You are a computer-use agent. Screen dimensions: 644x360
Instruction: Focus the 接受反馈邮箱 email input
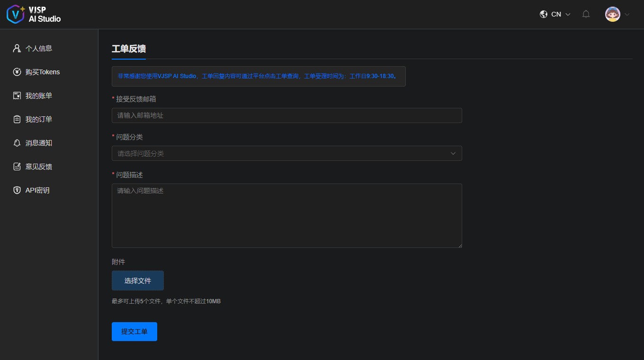[286, 115]
